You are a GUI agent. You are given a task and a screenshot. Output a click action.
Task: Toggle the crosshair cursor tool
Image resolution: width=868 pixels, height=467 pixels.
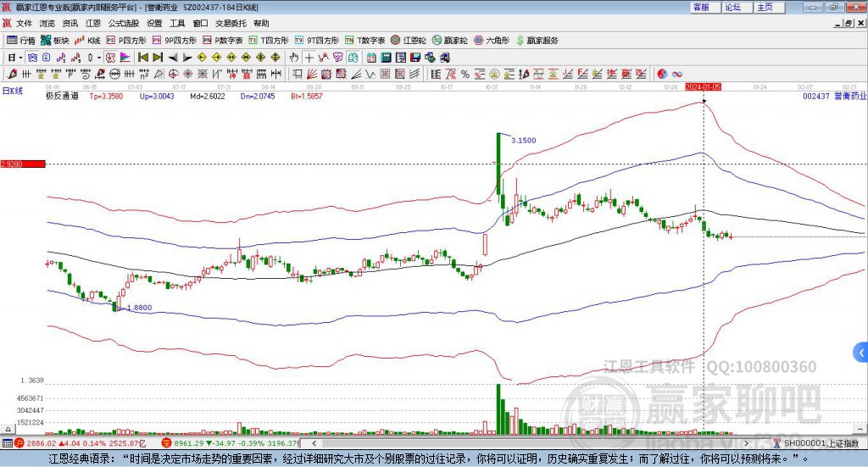point(309,58)
